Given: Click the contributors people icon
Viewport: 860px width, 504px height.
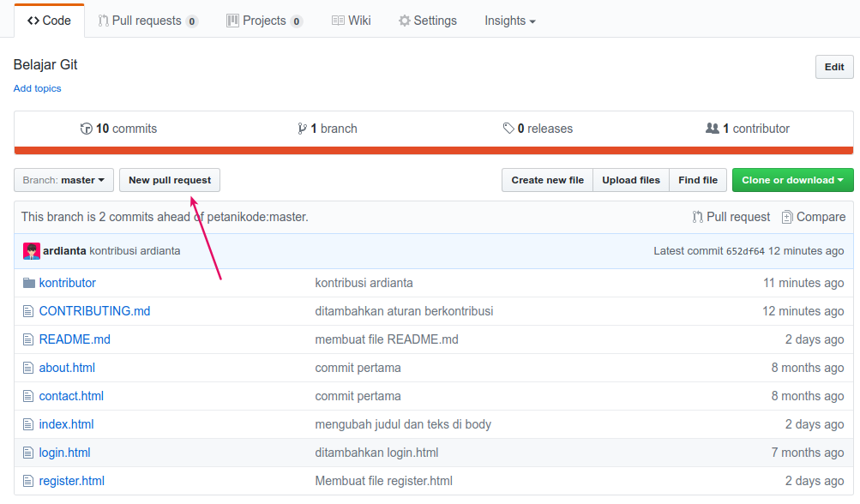Looking at the screenshot, I should (713, 128).
